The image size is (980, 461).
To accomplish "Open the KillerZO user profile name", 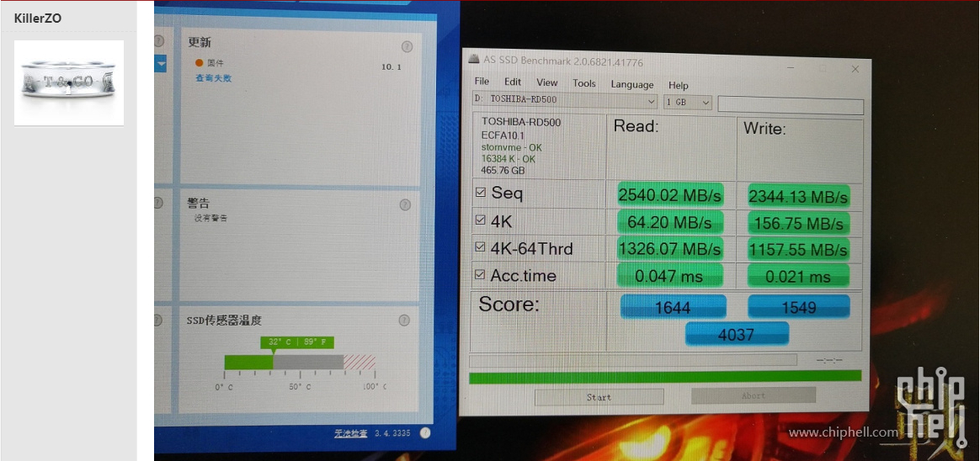I will pyautogui.click(x=38, y=19).
